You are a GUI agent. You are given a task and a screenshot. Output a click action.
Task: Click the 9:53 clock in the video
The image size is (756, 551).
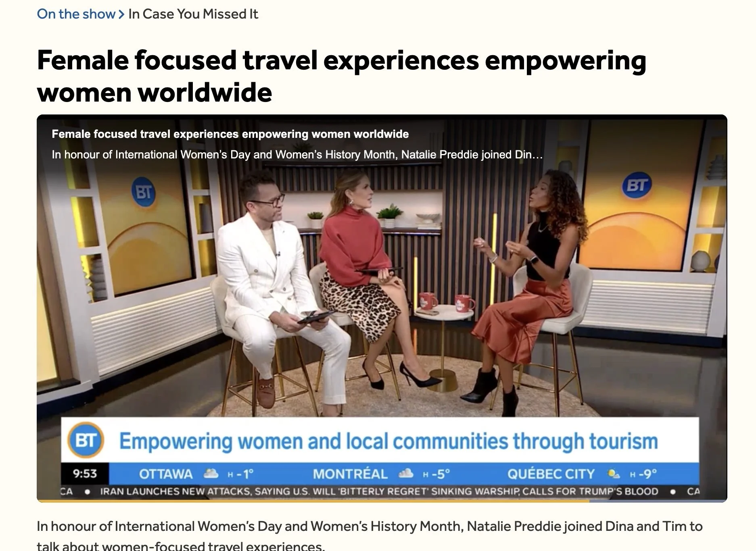[x=85, y=473]
